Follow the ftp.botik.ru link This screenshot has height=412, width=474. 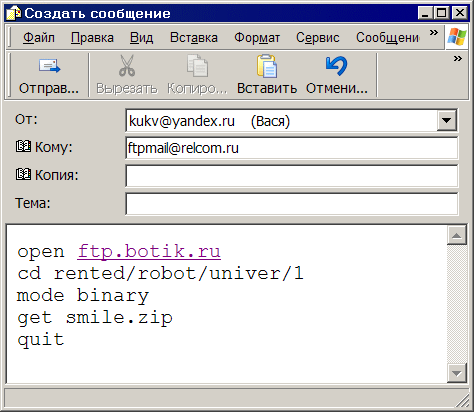149,252
